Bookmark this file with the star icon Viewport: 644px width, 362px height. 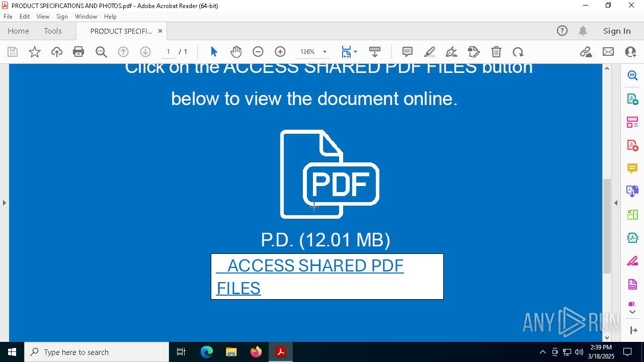pyautogui.click(x=35, y=52)
